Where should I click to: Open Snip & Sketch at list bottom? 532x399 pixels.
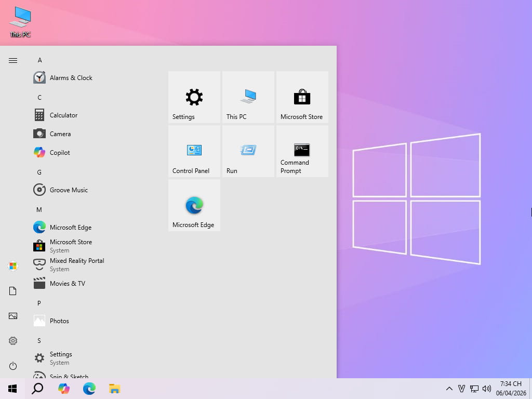point(91,374)
